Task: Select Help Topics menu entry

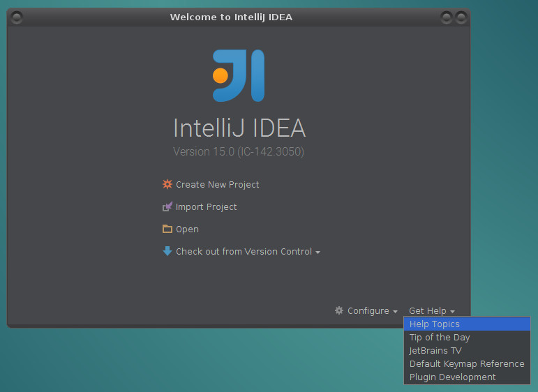Action: 467,324
